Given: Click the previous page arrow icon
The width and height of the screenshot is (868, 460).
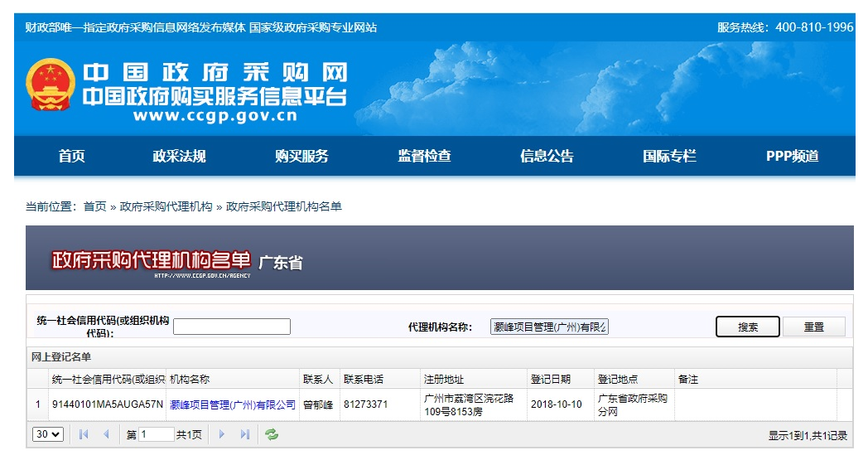Looking at the screenshot, I should click(x=106, y=434).
